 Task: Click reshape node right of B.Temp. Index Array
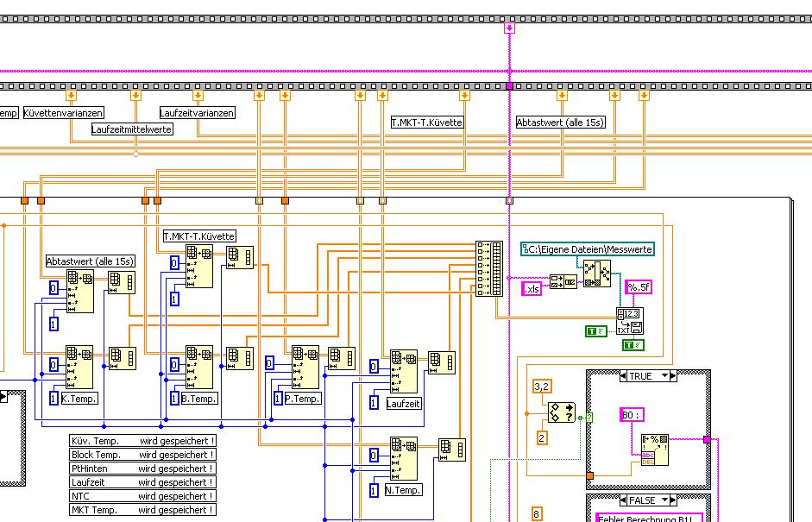(x=240, y=358)
